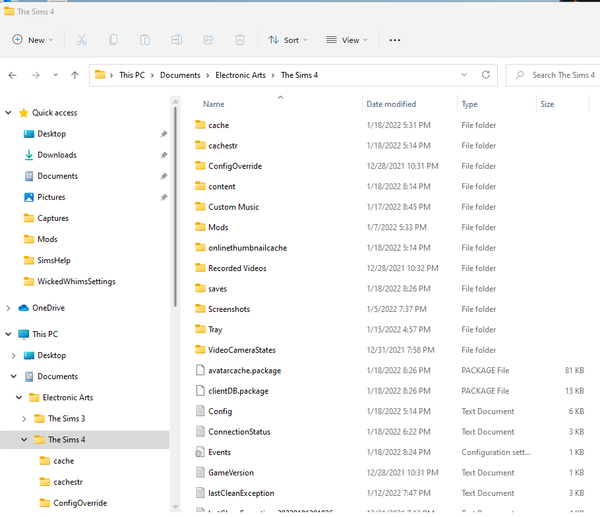Select the Events configuration file icon
This screenshot has width=600, height=517.
pos(200,452)
